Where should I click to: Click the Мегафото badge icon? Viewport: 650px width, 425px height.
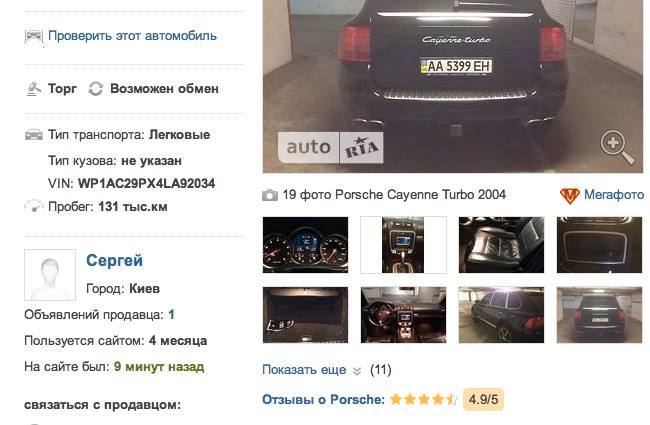coord(570,195)
